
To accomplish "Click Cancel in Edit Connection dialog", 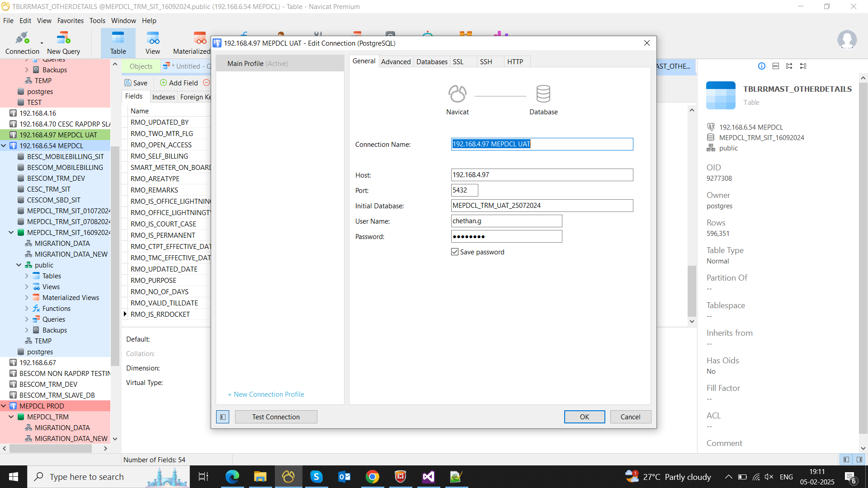I will (630, 417).
